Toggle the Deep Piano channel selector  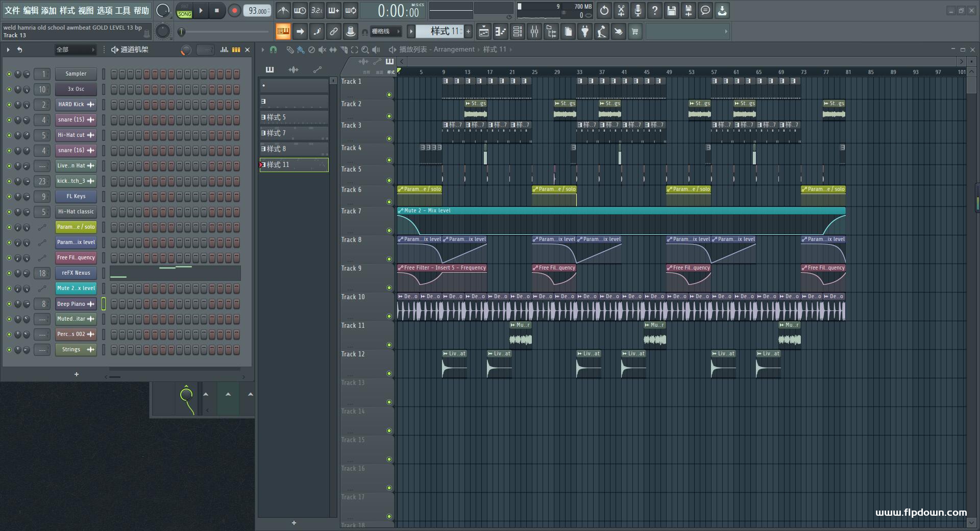click(104, 304)
